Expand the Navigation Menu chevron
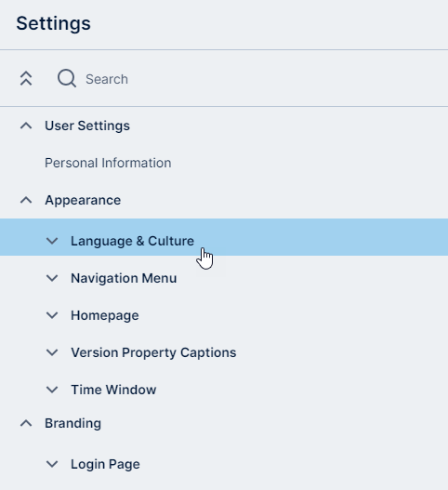This screenshot has height=490, width=448. coord(52,278)
